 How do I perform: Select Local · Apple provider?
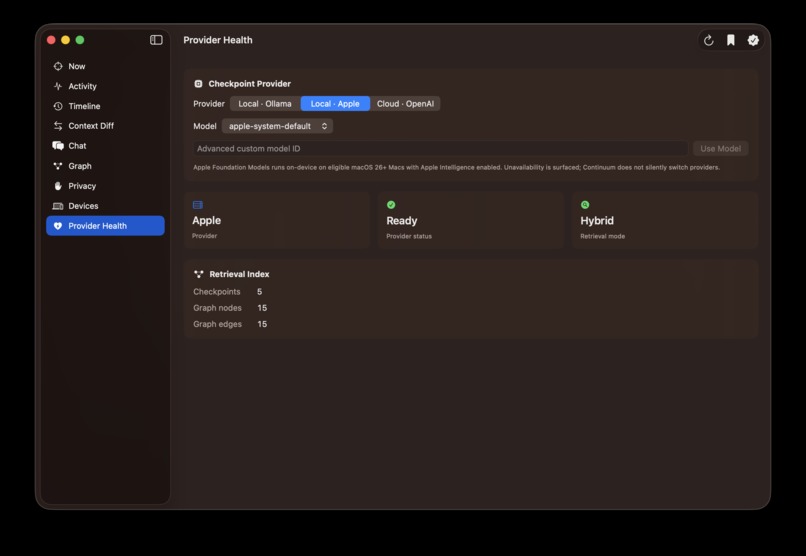point(335,104)
